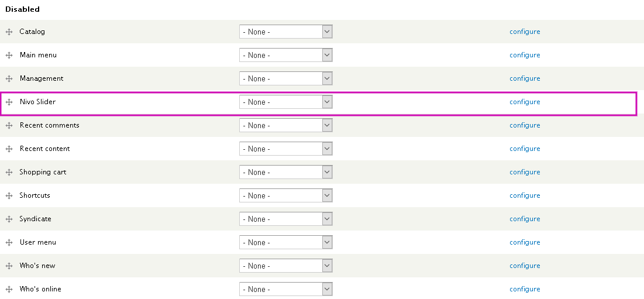Configure the Main menu block
The image size is (644, 299).
(x=525, y=55)
